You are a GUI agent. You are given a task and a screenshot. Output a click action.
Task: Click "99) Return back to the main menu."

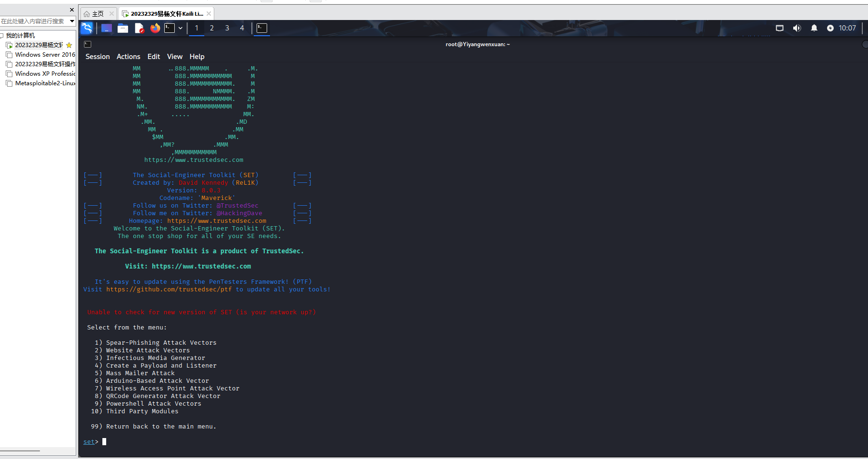tap(154, 427)
